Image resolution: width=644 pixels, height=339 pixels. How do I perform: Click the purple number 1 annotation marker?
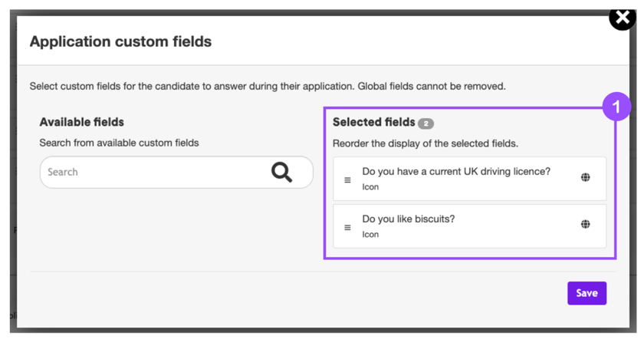[616, 107]
